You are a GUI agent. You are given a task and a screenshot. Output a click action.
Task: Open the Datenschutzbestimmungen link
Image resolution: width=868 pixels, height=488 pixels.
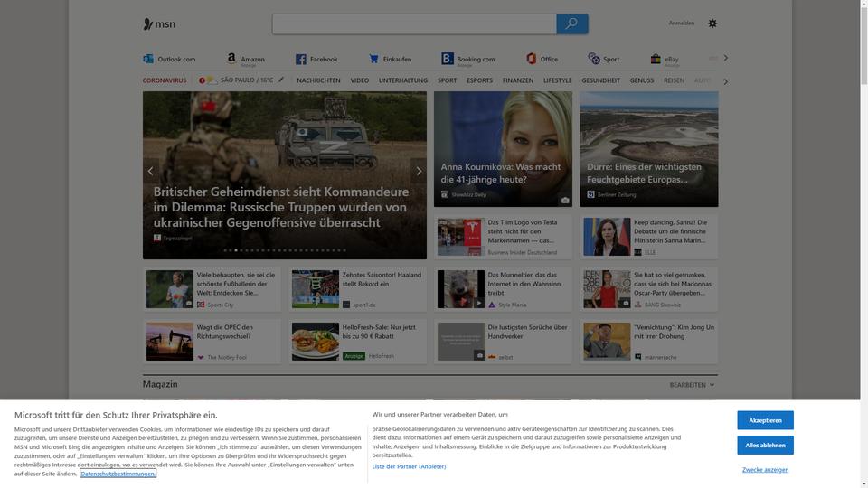tap(118, 474)
